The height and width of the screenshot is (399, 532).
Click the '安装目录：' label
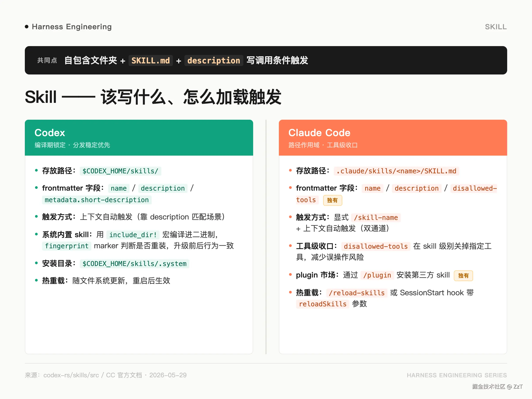[59, 263]
